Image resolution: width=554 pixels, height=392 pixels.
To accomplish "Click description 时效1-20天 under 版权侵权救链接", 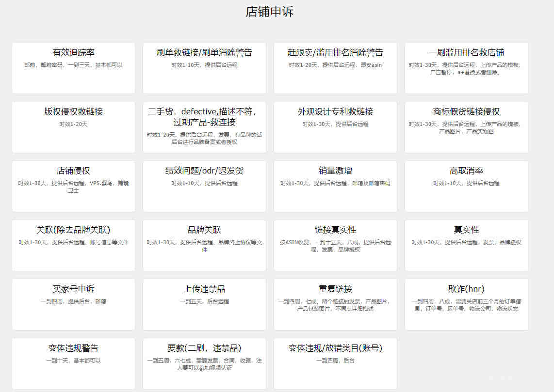I will point(73,124).
